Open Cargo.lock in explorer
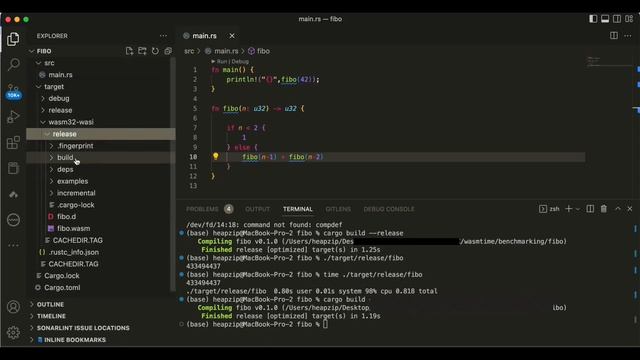 62,276
